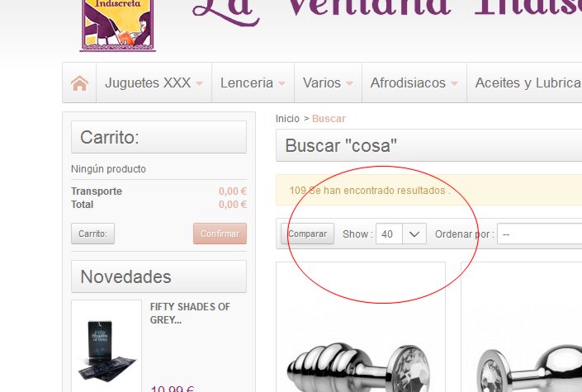The height and width of the screenshot is (392, 582).
Task: Go to the home icon
Action: click(79, 83)
